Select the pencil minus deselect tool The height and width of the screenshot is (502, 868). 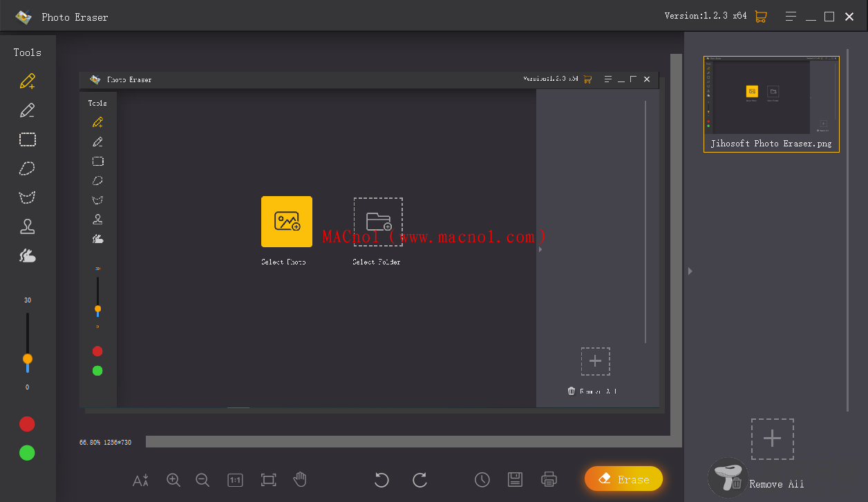coord(27,110)
